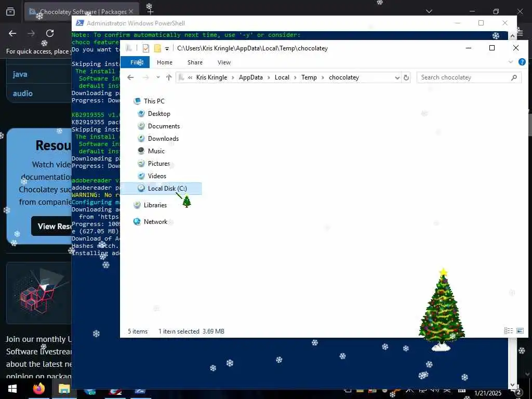Open Customize Quick Access Toolbar dropdown

pos(167,48)
